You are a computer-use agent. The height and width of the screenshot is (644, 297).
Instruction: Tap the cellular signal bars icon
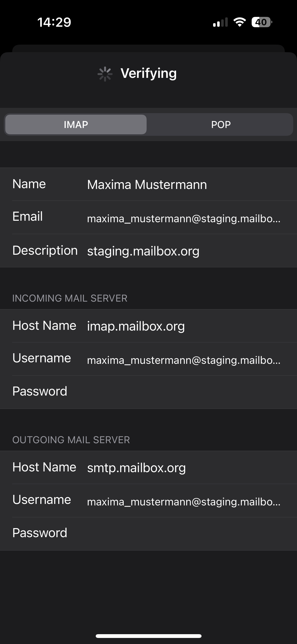click(x=220, y=22)
